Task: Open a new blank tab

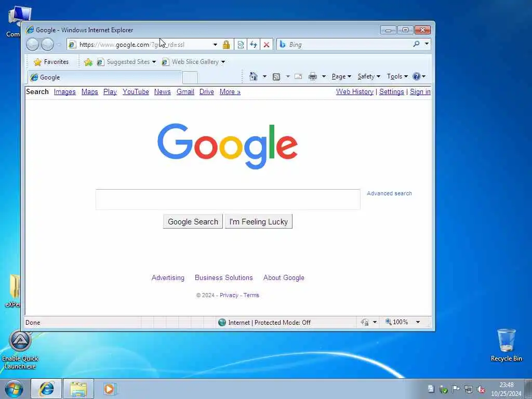Action: 190,78
